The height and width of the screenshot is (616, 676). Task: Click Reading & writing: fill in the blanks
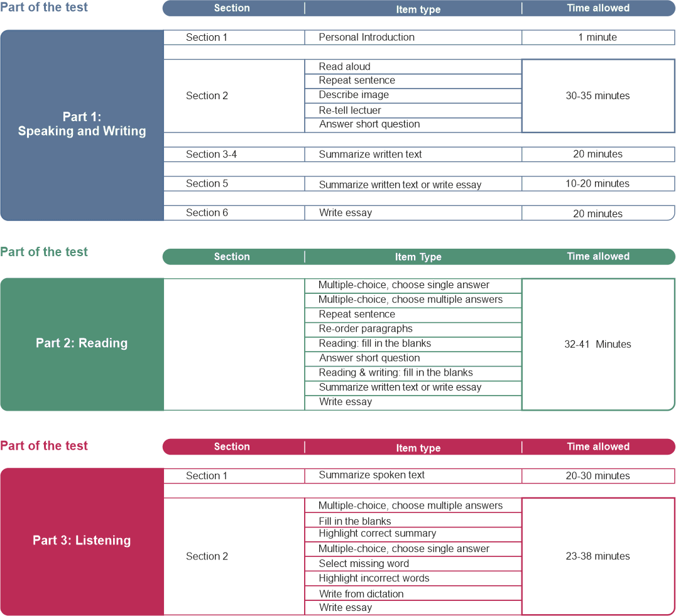(396, 372)
